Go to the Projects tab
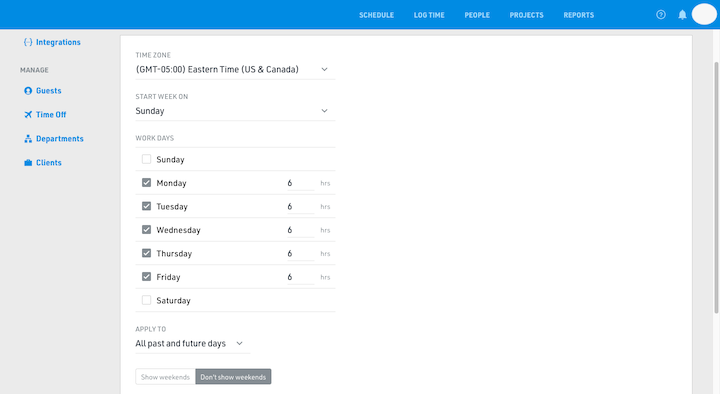 click(526, 15)
